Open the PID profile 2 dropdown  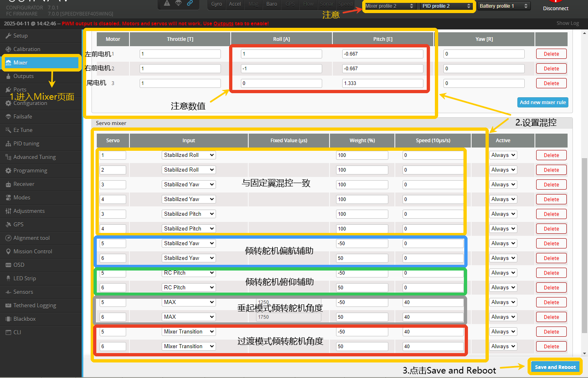click(447, 6)
